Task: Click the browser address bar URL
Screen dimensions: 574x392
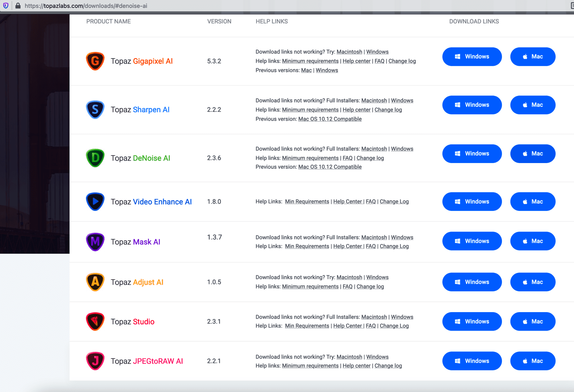Action: tap(86, 6)
